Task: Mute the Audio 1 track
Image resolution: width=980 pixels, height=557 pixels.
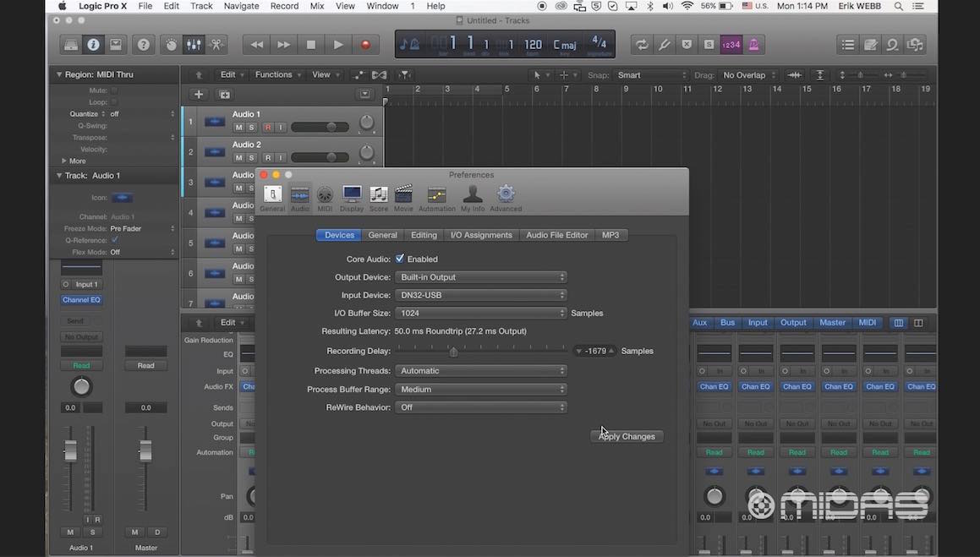Action: (238, 128)
